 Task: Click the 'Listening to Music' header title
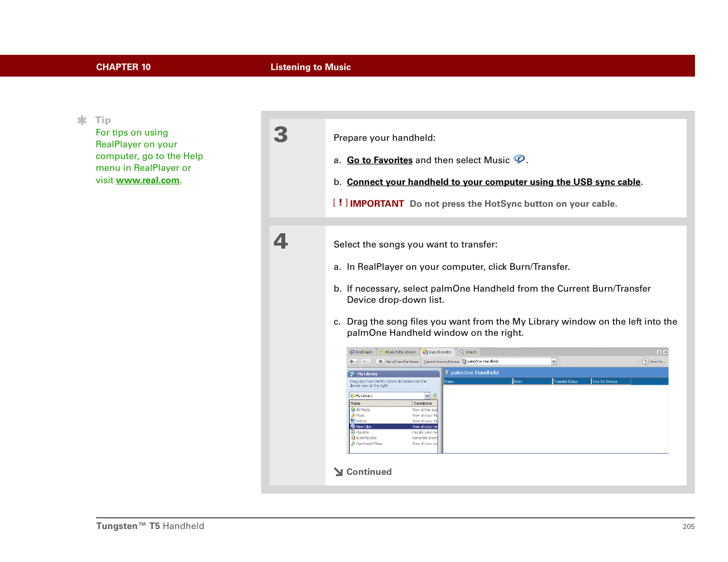[x=311, y=67]
